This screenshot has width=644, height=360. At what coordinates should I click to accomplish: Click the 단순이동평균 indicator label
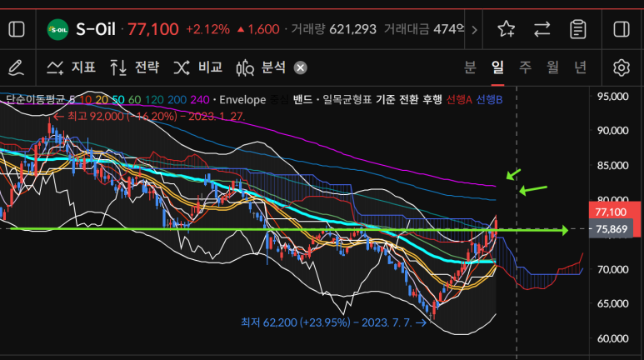35,99
